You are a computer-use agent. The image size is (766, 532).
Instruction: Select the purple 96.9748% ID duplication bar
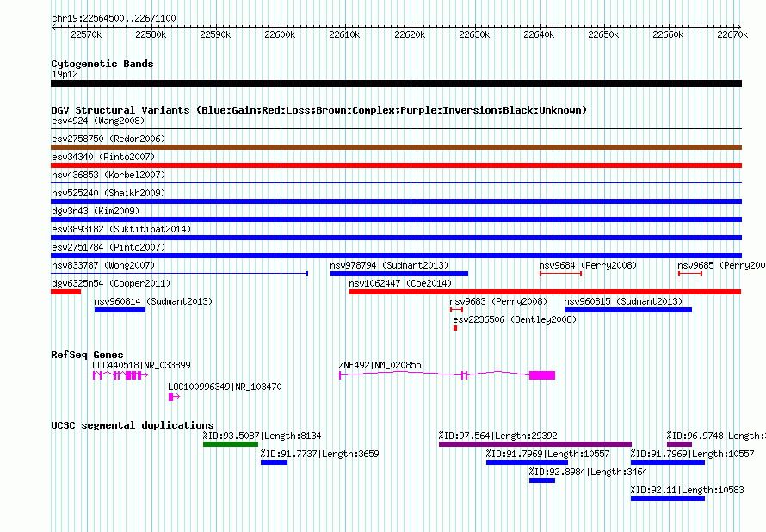(680, 444)
